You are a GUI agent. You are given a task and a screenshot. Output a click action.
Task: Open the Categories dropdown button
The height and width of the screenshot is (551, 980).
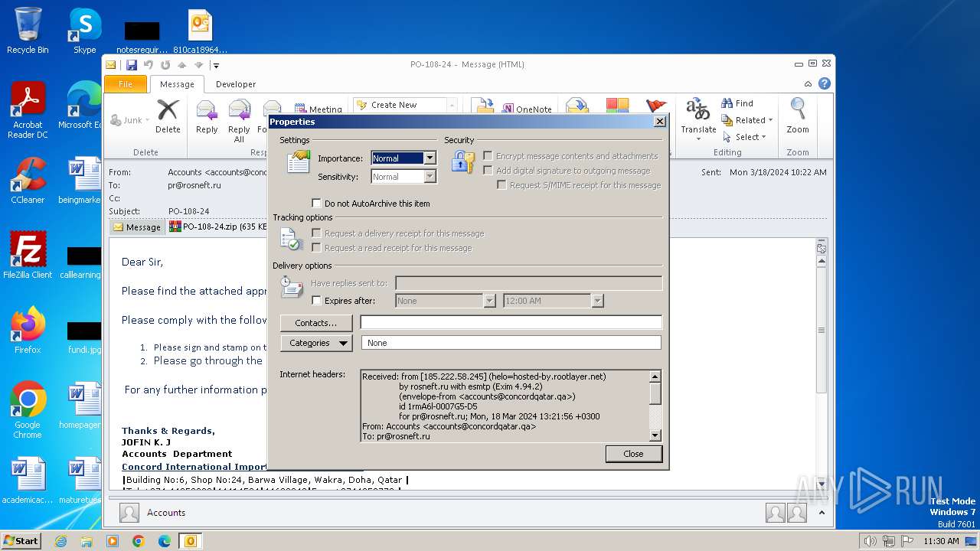(x=316, y=343)
